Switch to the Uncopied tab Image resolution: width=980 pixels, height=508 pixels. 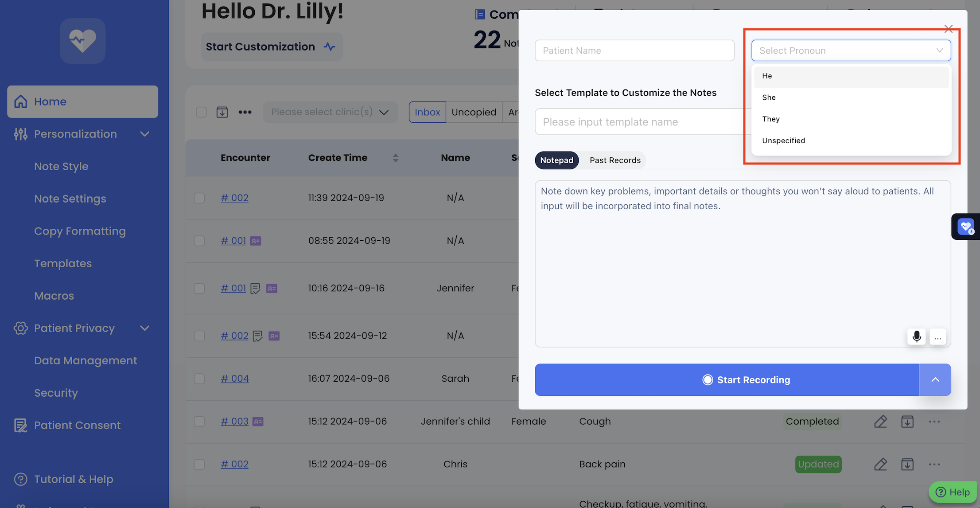474,112
